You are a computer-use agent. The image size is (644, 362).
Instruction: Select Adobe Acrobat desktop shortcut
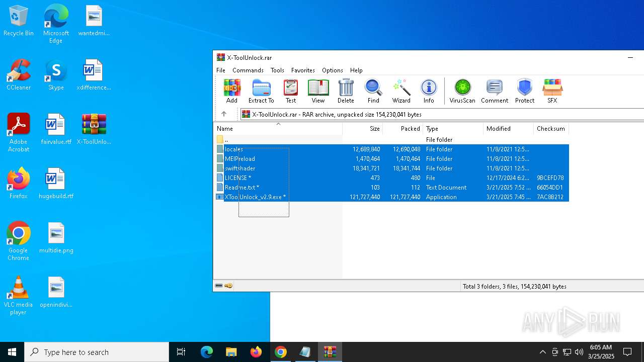19,133
